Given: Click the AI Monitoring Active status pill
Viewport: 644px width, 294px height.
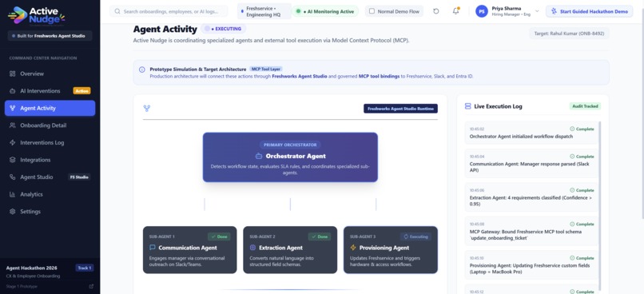Looking at the screenshot, I should point(326,11).
